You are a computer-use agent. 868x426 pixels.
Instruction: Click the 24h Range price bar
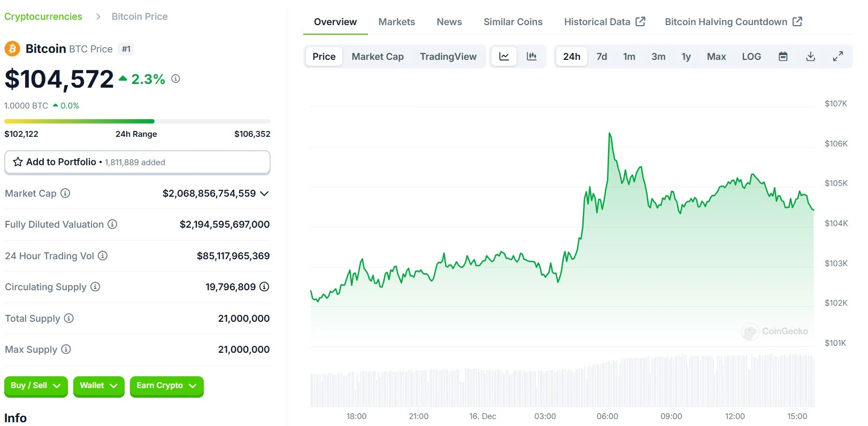[x=137, y=121]
